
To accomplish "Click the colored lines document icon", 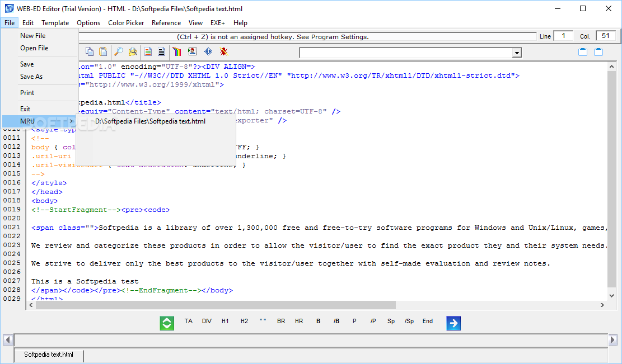I will click(x=148, y=51).
